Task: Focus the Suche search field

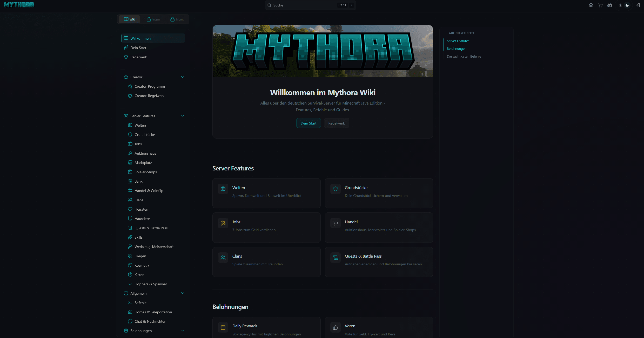Action: tap(310, 5)
